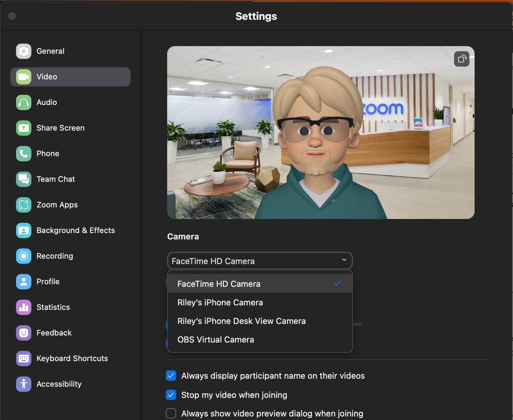
Task: Click the Profile person icon
Action: (24, 282)
